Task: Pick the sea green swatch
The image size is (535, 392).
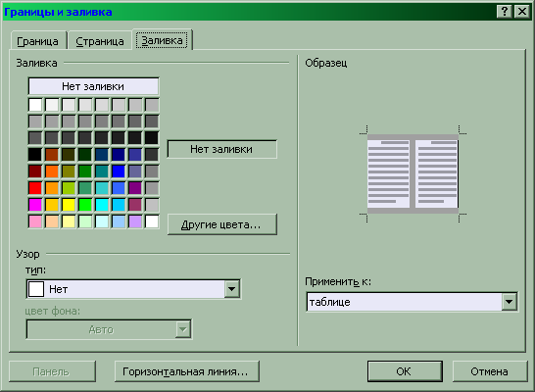Action: [x=85, y=188]
